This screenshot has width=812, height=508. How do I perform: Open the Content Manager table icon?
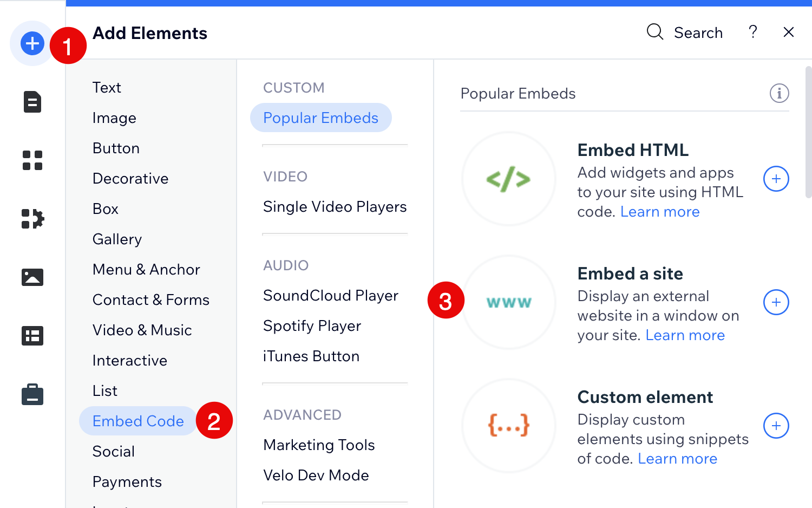tap(32, 336)
